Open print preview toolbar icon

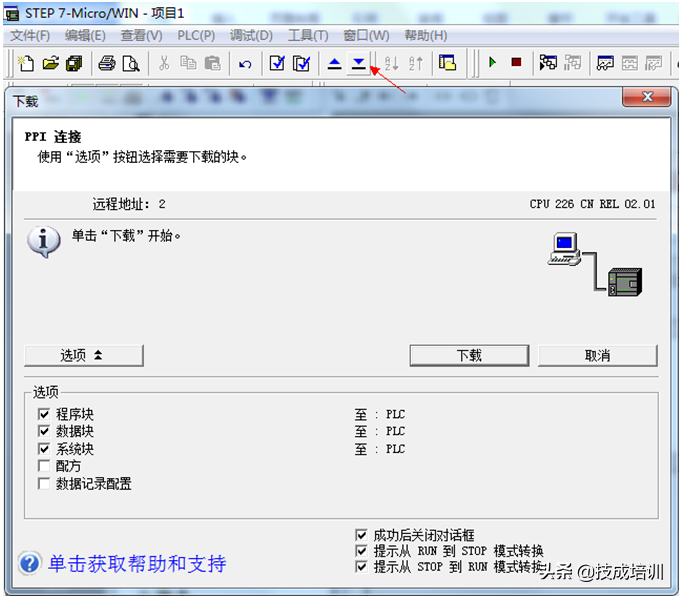[x=131, y=64]
